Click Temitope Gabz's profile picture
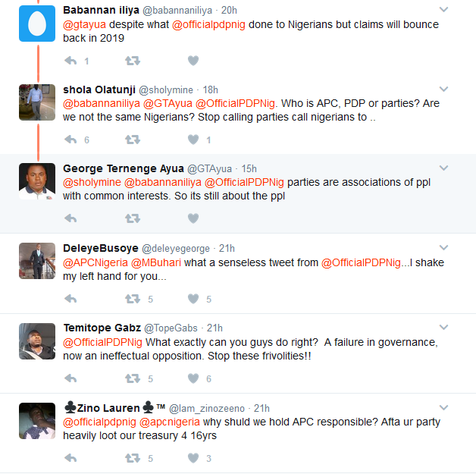This screenshot has height=474, width=476. pos(37,341)
